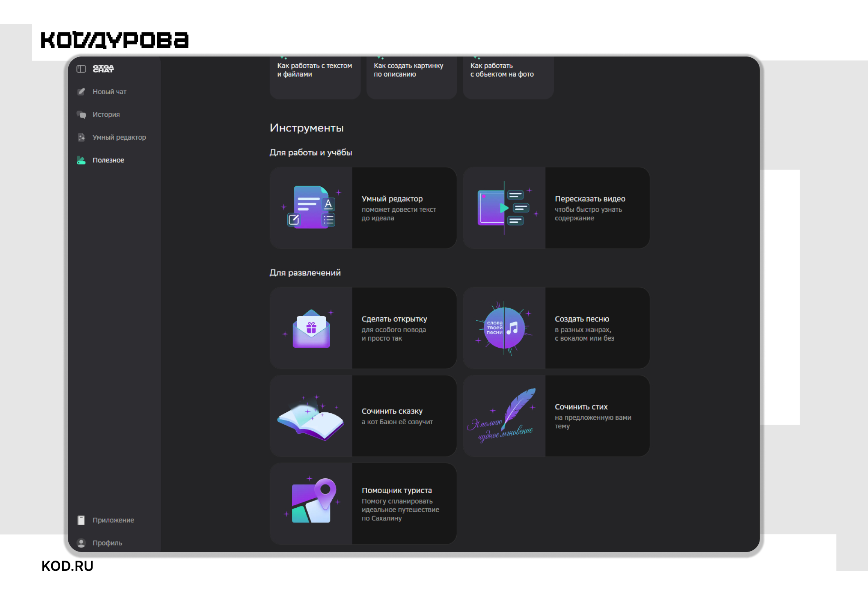Click the avatar icon beside Профиль
This screenshot has width=868, height=595.
coord(81,543)
